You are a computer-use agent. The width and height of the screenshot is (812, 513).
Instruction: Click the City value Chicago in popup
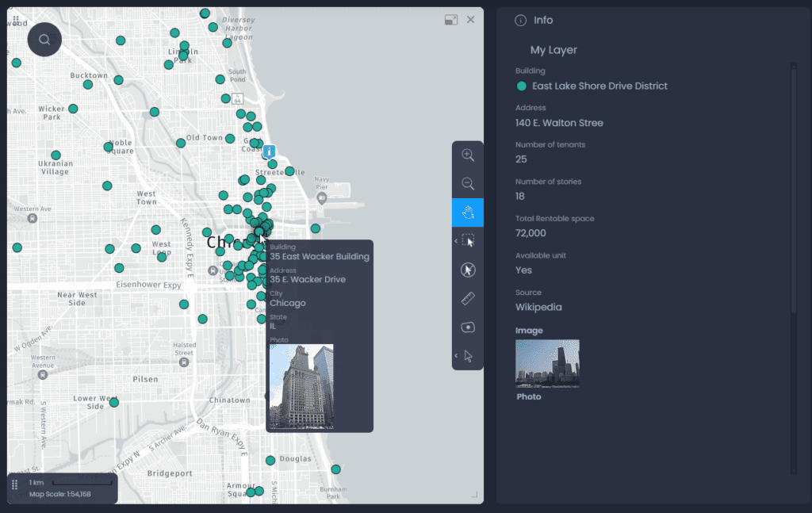[287, 304]
